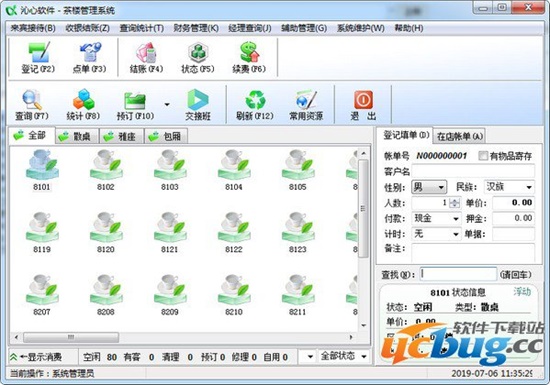Open the 查询统计(T) menu
This screenshot has width=550, height=385.
click(x=142, y=28)
